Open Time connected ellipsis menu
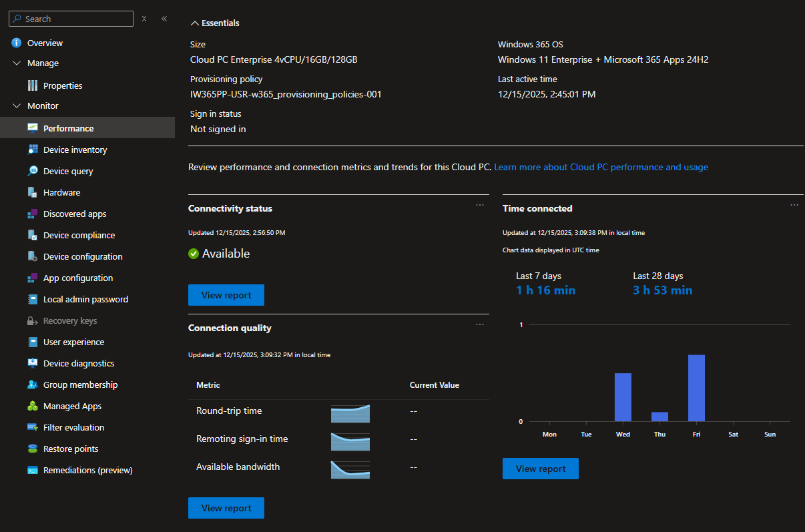The height and width of the screenshot is (532, 805). pos(794,205)
